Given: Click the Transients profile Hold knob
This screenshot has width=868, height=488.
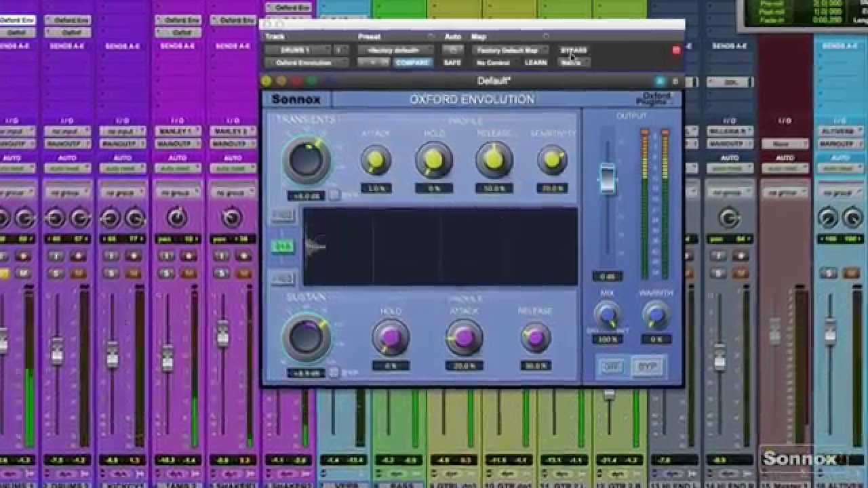Looking at the screenshot, I should (x=433, y=161).
